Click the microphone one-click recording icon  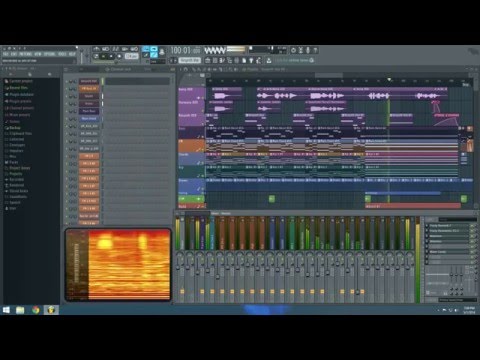pos(308,50)
